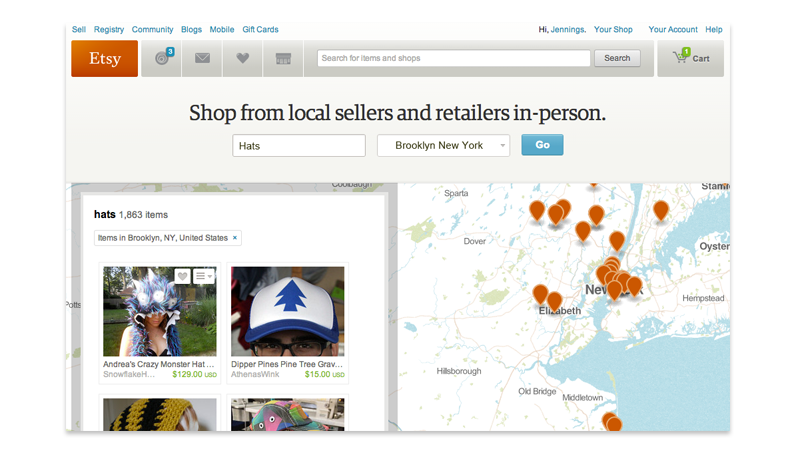Open the Blogs link
The width and height of the screenshot is (797, 463).
(192, 29)
